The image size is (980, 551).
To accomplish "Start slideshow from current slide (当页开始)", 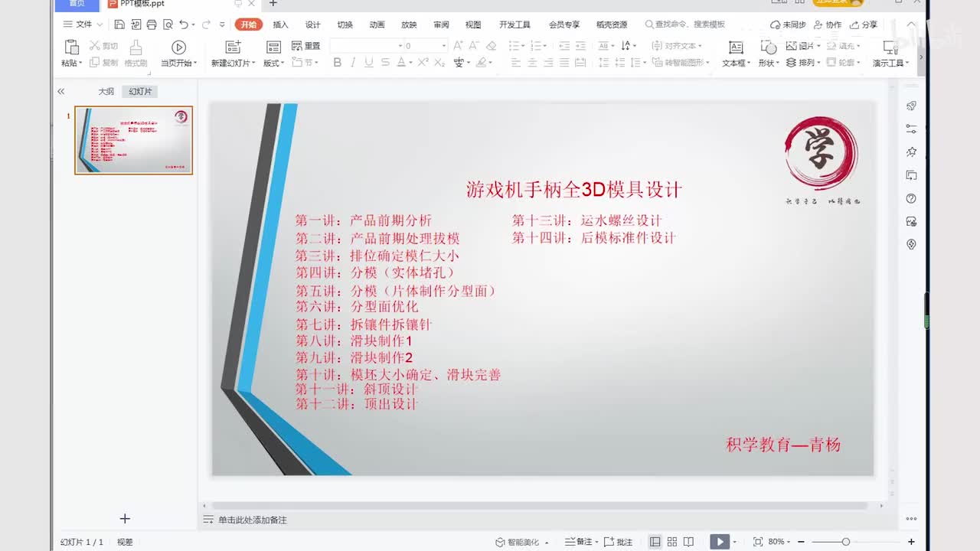I will tap(178, 47).
